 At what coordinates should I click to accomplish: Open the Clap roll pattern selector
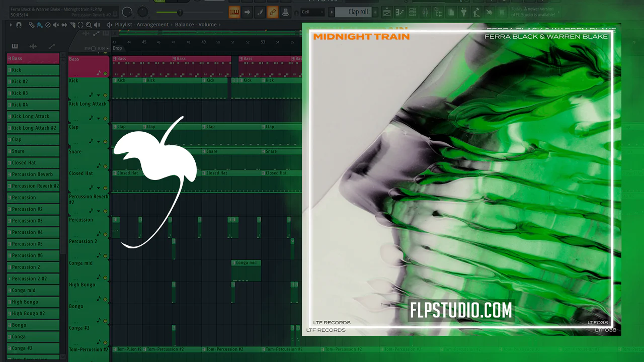(x=354, y=12)
